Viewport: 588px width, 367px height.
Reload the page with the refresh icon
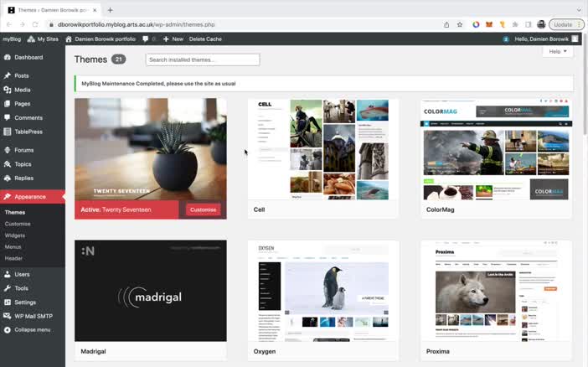click(x=35, y=24)
